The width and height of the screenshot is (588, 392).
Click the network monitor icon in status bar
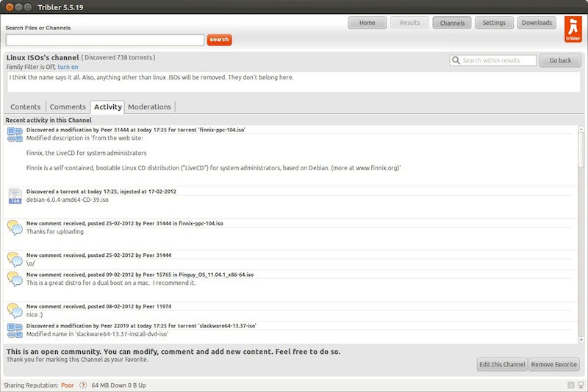pyautogui.click(x=581, y=385)
